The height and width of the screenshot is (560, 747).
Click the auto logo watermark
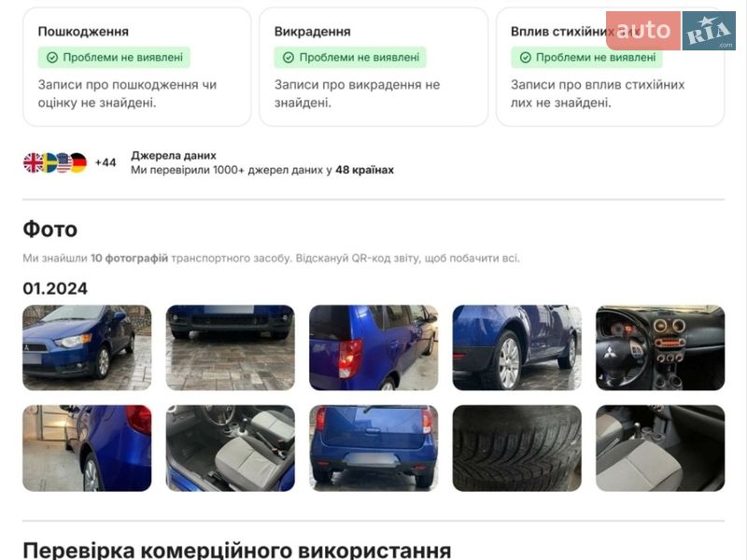click(x=643, y=31)
